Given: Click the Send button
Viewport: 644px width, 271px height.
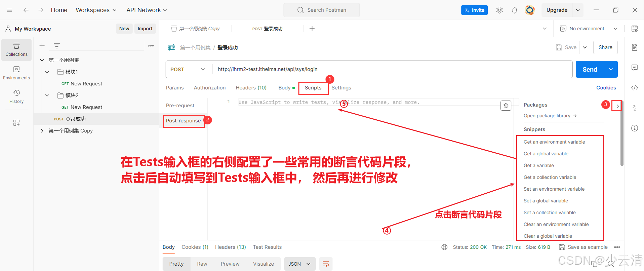Looking at the screenshot, I should point(590,69).
